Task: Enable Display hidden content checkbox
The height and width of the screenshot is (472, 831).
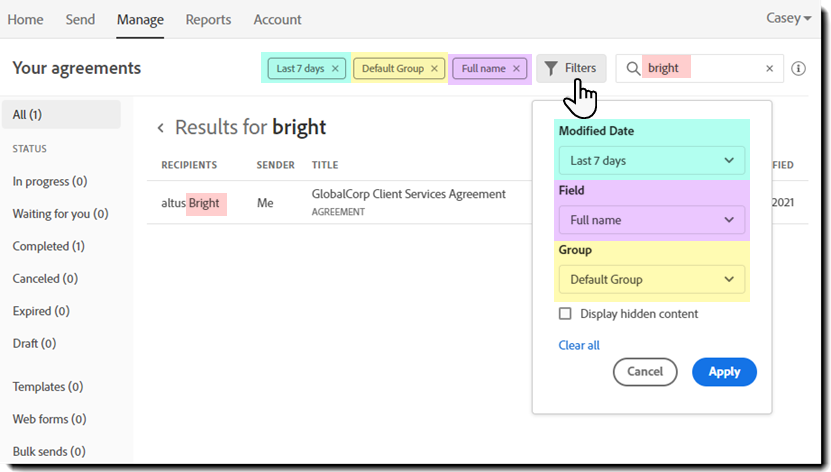Action: click(565, 314)
